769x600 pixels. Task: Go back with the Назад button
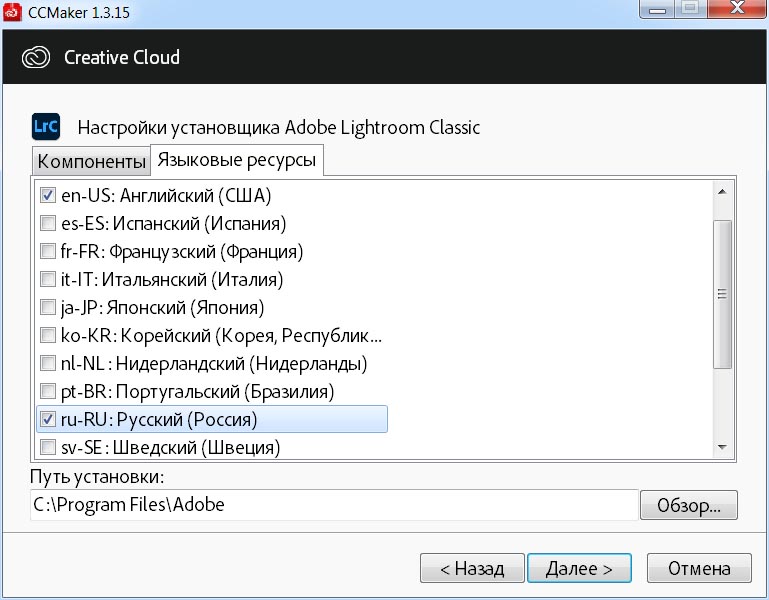pyautogui.click(x=472, y=568)
